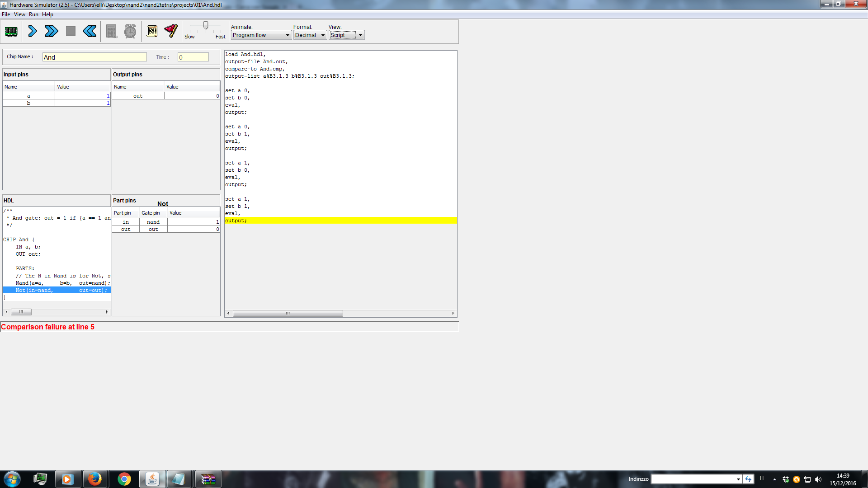Screen dimensions: 868x488
Task: Open the Run menu
Action: coord(33,14)
